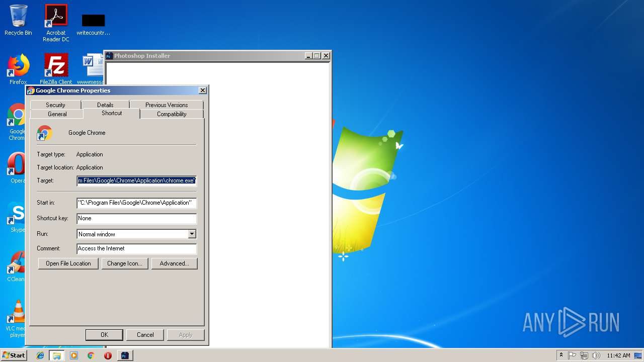Click Photoshop Installer title bar icon
This screenshot has height=362, width=644.
tap(109, 56)
